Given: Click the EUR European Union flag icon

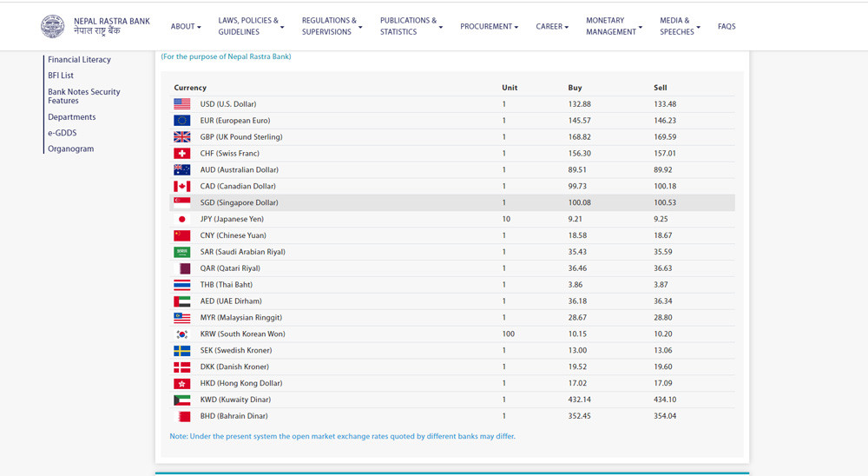Looking at the screenshot, I should pyautogui.click(x=181, y=121).
